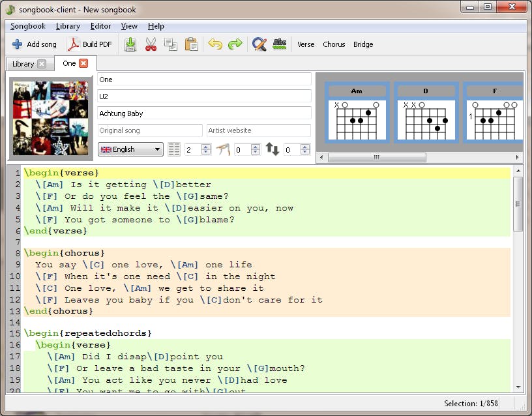
Task: Close the One song tab
Action: click(x=83, y=63)
